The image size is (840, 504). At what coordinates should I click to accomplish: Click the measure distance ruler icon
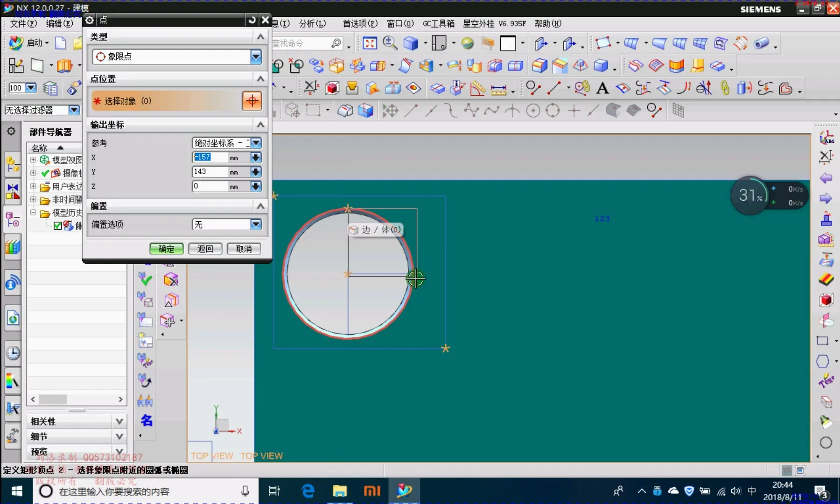point(498,88)
